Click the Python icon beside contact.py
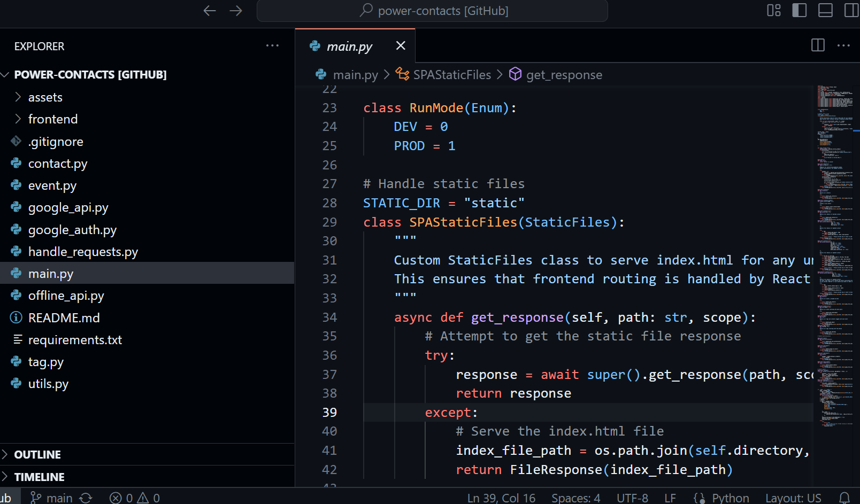Viewport: 860px width, 504px height. tap(17, 163)
